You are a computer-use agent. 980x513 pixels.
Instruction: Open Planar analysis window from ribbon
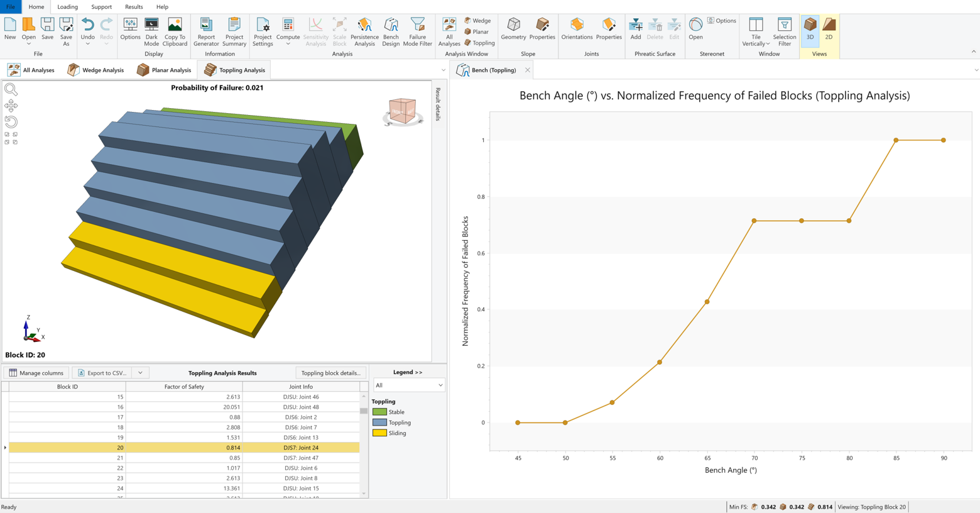pos(477,31)
